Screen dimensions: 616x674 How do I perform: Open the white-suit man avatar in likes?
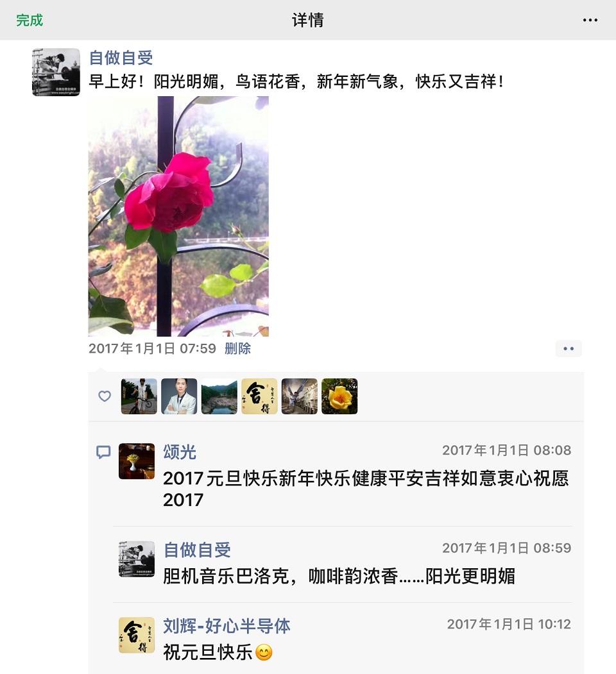pyautogui.click(x=179, y=396)
